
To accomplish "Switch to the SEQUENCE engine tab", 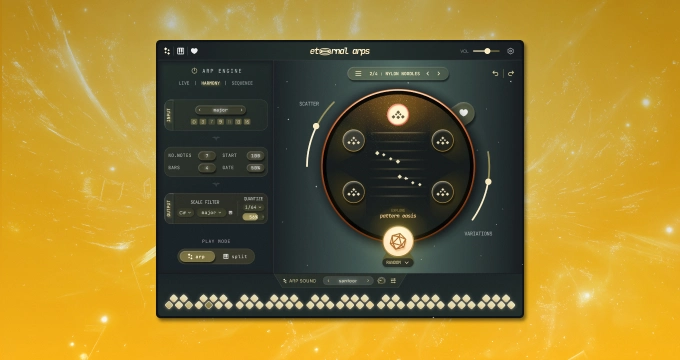I will pyautogui.click(x=242, y=83).
